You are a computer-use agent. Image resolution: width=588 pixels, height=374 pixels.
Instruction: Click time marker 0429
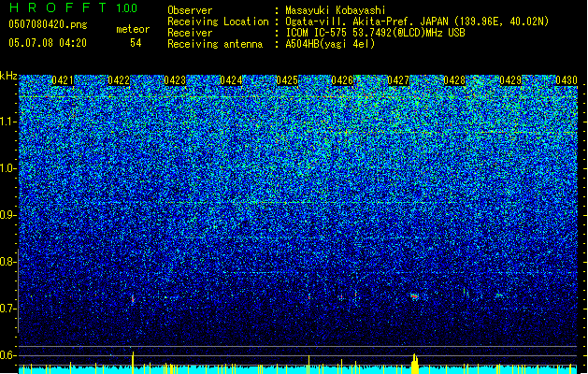point(510,80)
